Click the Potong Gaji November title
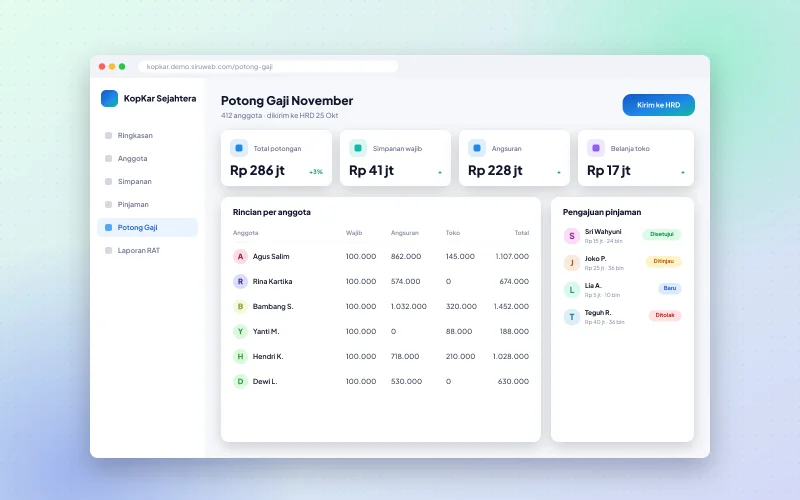 coord(287,101)
